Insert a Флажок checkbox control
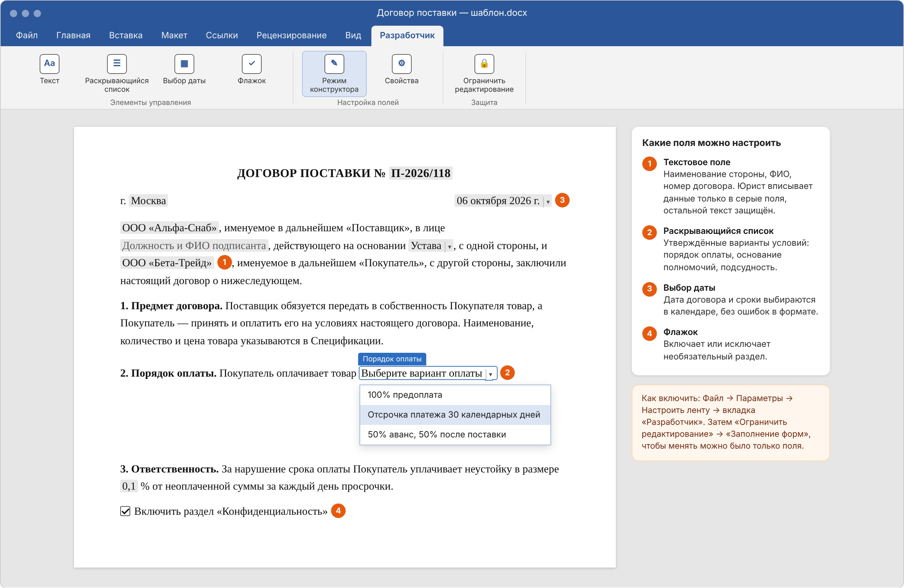 (251, 70)
